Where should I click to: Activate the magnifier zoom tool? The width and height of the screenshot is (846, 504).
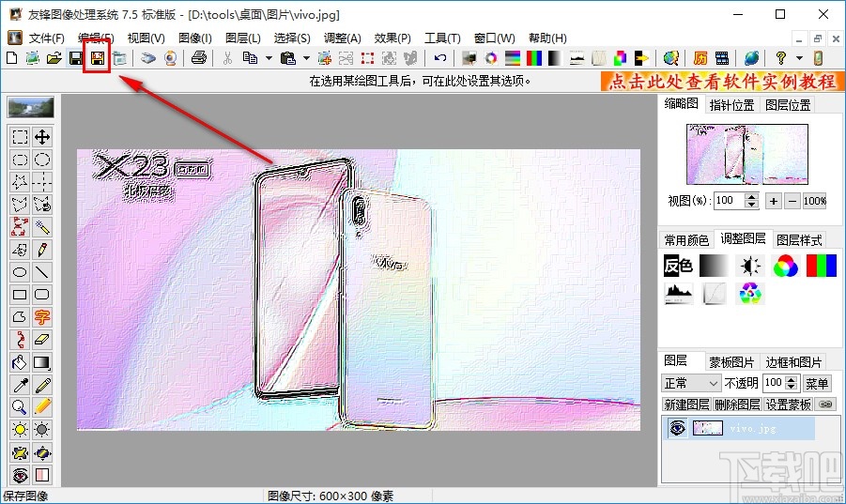click(20, 407)
